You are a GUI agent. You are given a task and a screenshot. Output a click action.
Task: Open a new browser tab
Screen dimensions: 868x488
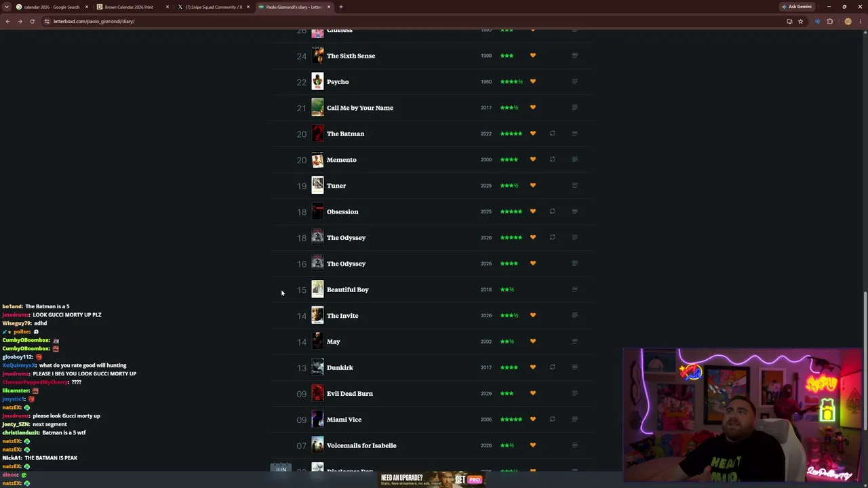click(341, 7)
